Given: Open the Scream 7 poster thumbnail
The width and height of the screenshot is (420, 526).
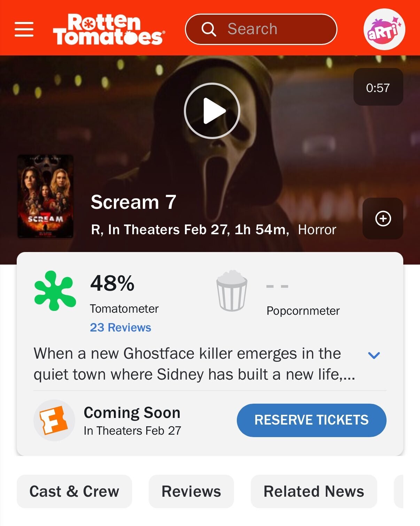Looking at the screenshot, I should click(45, 197).
